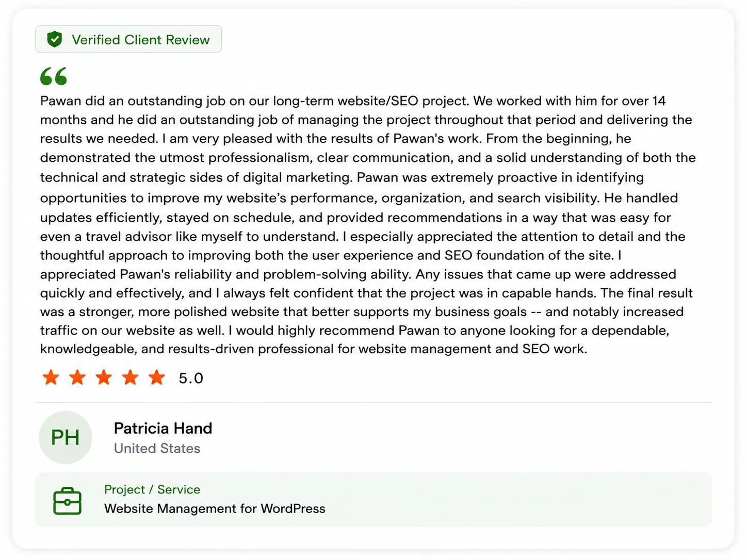Click the first orange rating star
The image size is (747, 560).
[51, 377]
